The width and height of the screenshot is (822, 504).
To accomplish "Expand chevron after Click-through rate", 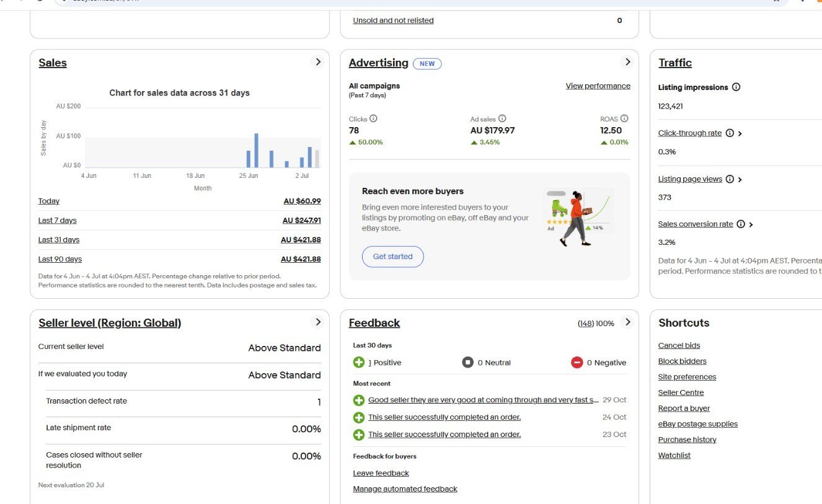I will 740,133.
